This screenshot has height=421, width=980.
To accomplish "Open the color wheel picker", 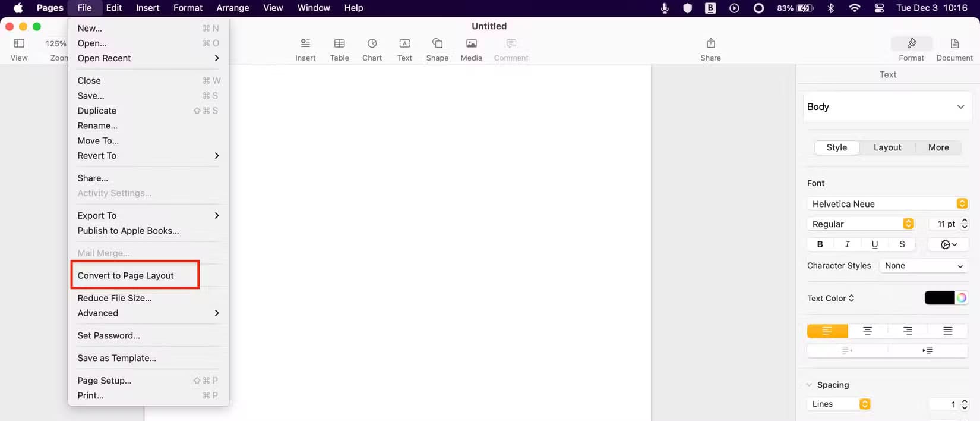I will coord(962,298).
